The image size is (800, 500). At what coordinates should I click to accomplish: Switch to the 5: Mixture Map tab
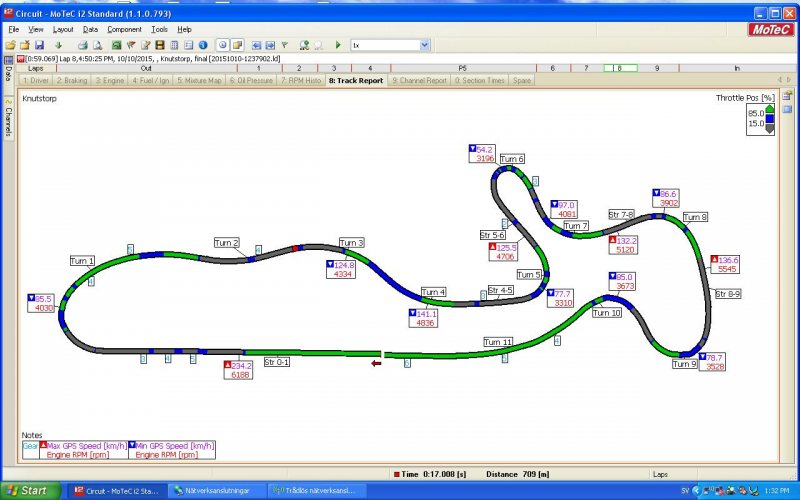[199, 80]
